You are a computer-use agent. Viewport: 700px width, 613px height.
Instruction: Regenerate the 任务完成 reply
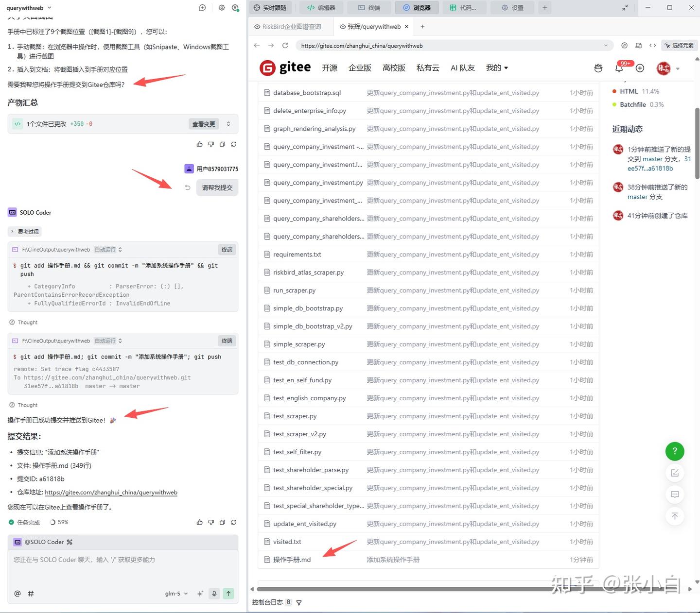point(234,522)
